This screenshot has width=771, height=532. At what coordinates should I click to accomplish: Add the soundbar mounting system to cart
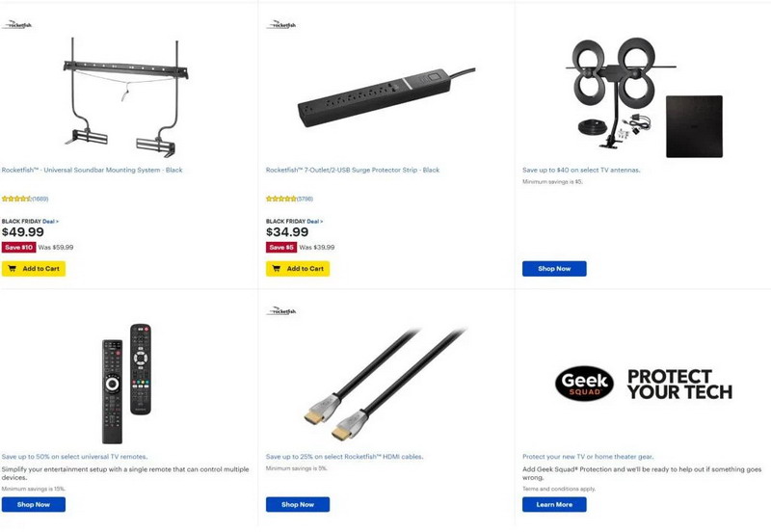34,269
